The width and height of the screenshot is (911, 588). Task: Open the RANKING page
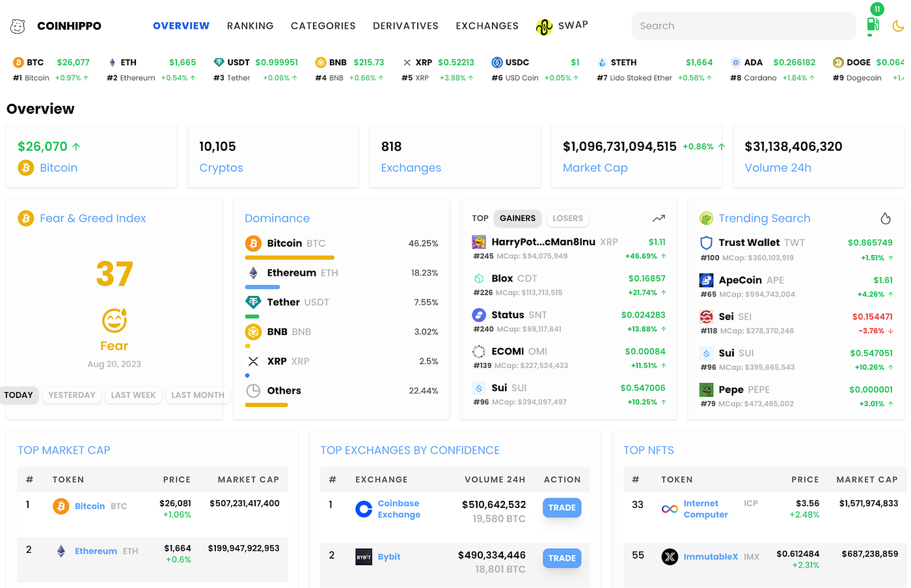click(251, 26)
